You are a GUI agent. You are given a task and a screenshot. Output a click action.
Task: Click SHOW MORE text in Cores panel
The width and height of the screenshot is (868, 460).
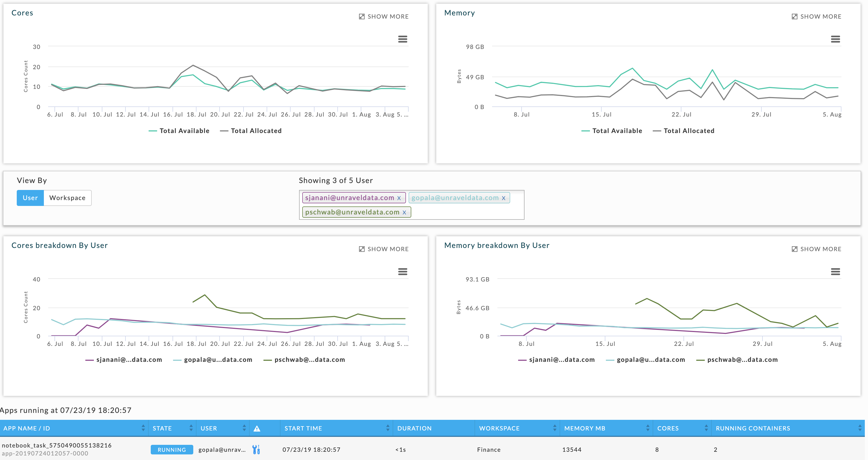[x=388, y=16]
